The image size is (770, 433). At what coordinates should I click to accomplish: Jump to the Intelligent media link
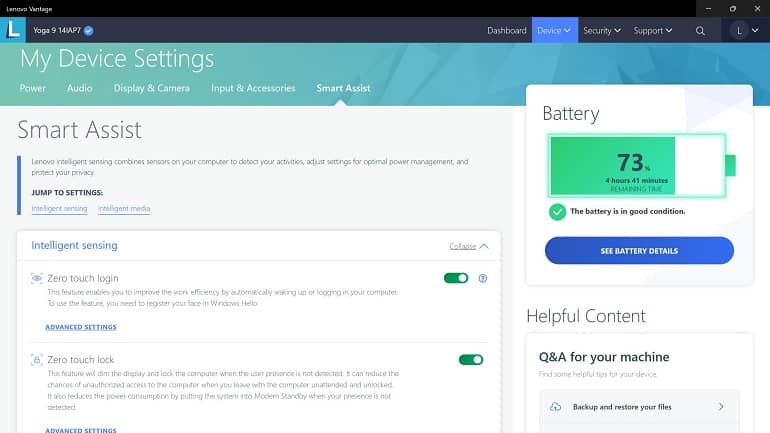coord(124,209)
